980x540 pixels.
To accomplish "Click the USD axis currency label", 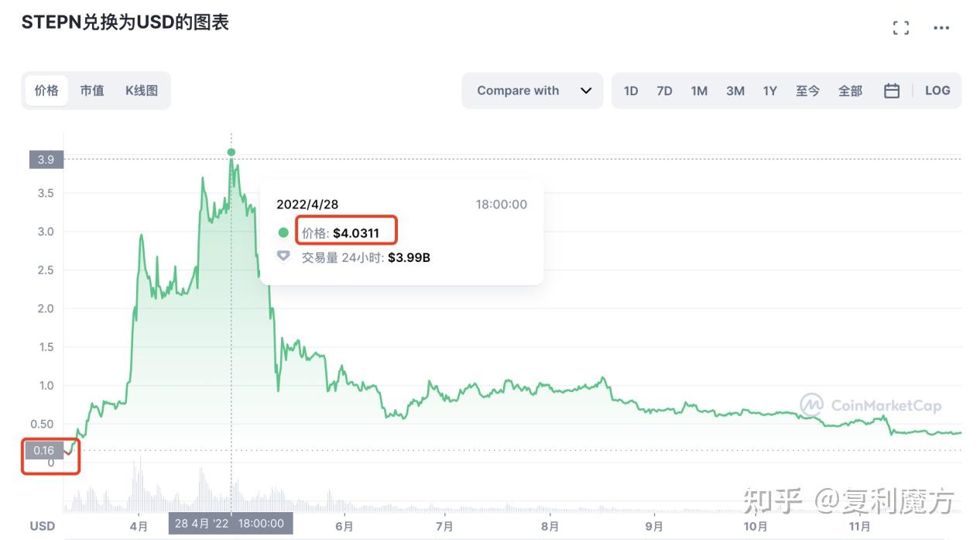I will [43, 526].
